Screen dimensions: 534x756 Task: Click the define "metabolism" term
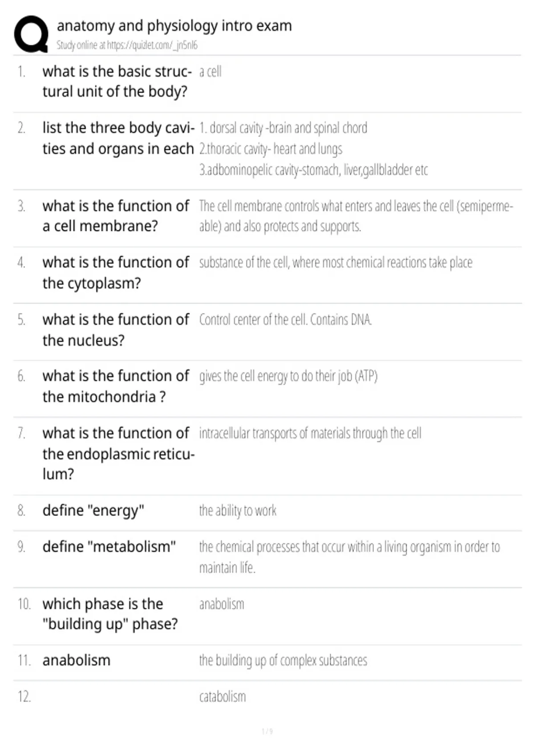pyautogui.click(x=109, y=547)
